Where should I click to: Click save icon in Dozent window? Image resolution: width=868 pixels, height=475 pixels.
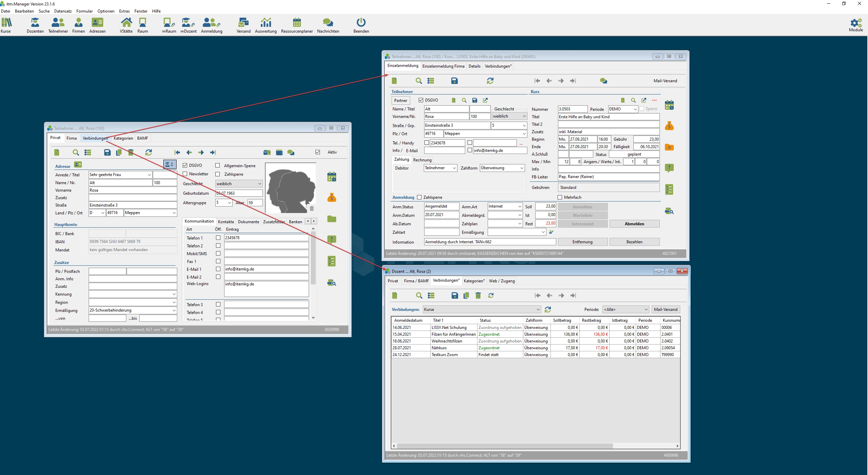click(x=454, y=295)
